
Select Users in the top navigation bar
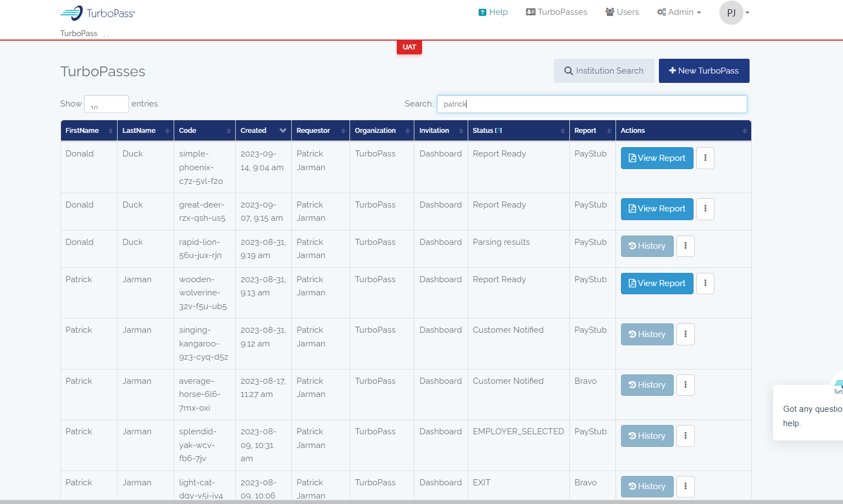click(622, 12)
